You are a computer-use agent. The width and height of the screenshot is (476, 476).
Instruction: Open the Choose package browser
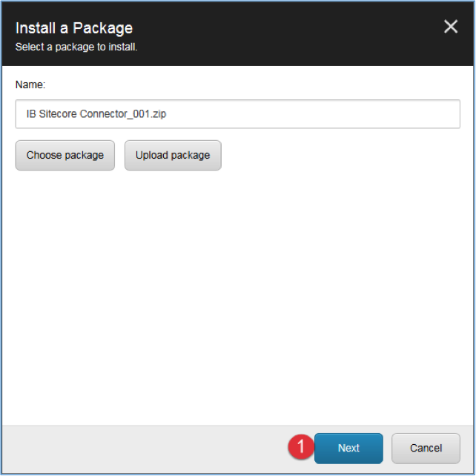click(x=65, y=155)
